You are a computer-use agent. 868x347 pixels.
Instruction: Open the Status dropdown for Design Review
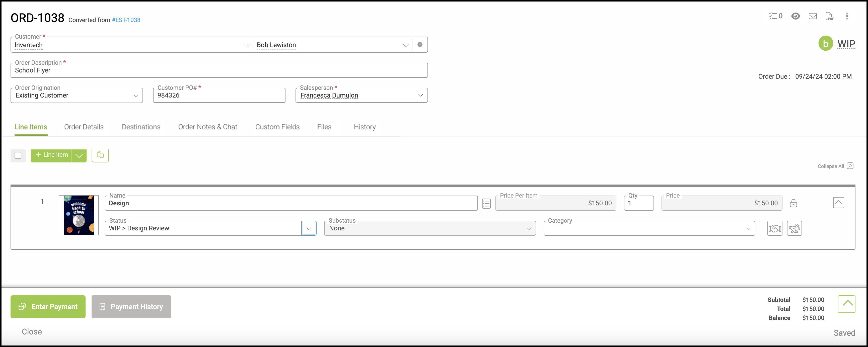click(309, 228)
